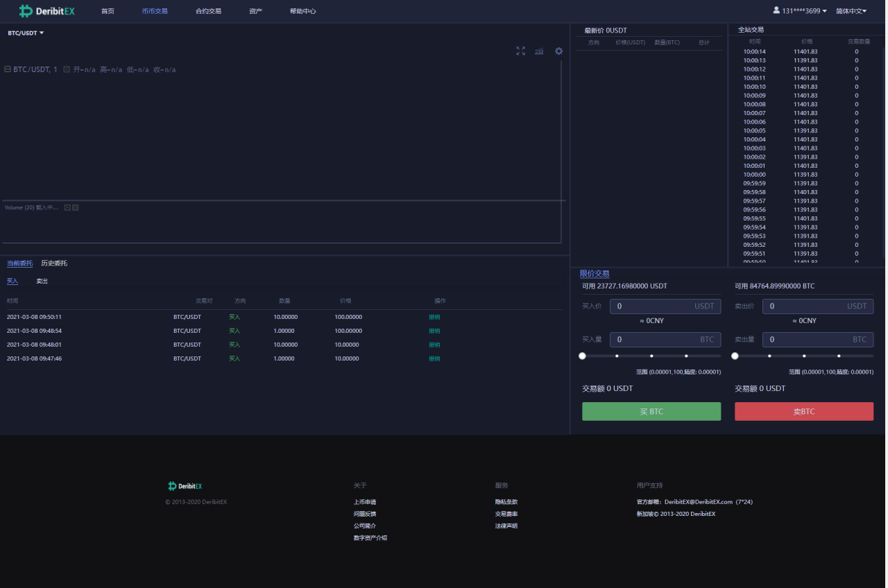Cancel order placed at 09:50:11
The width and height of the screenshot is (888, 588).
coord(434,317)
